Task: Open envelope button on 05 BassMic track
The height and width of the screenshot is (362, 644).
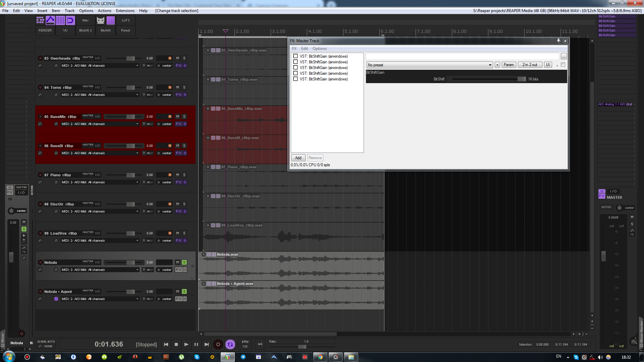Action: (40, 124)
